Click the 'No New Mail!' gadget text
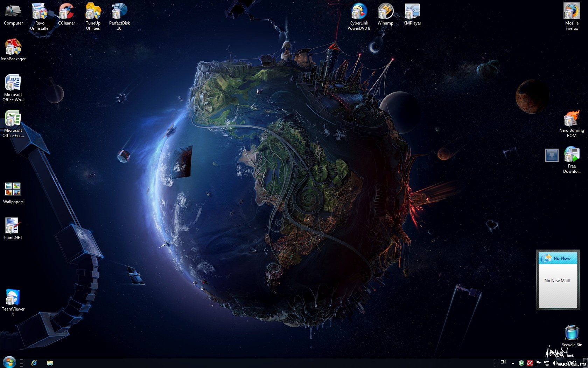Screen dimensions: 588x368 pos(557,281)
